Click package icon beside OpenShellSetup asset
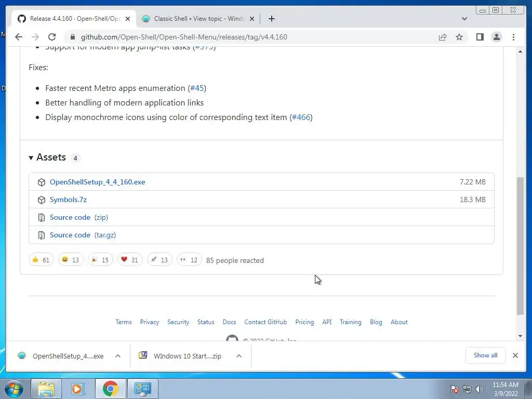 point(42,182)
